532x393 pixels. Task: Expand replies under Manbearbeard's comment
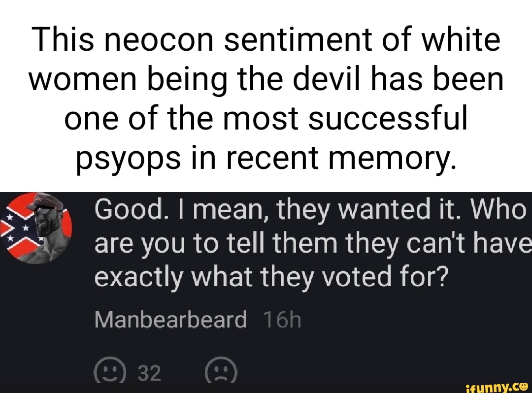(172, 319)
